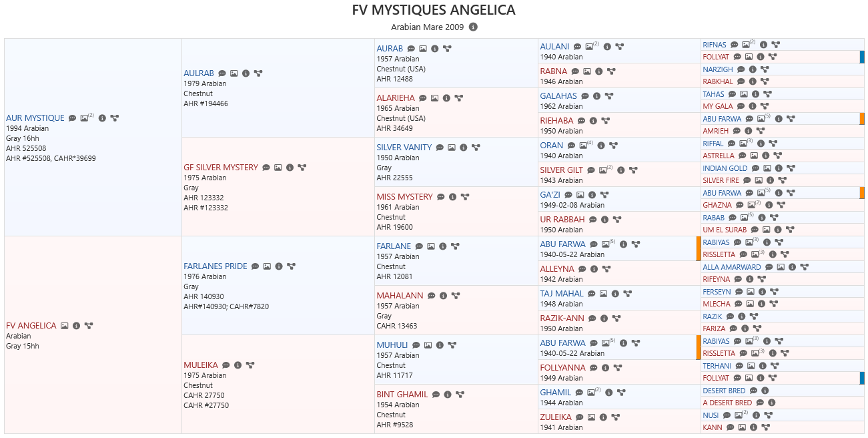This screenshot has height=438, width=868.
Task: Open comments icon for SILVER VANITY
Action: tap(440, 148)
